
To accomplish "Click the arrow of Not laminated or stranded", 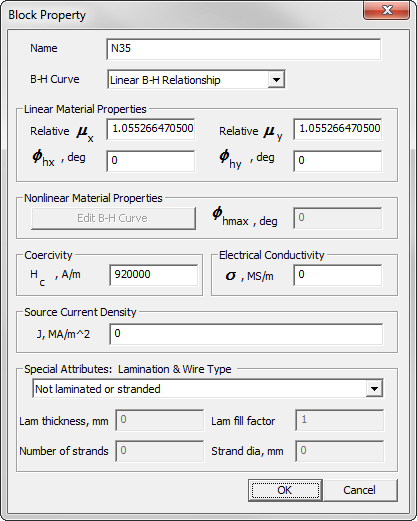I will [374, 389].
